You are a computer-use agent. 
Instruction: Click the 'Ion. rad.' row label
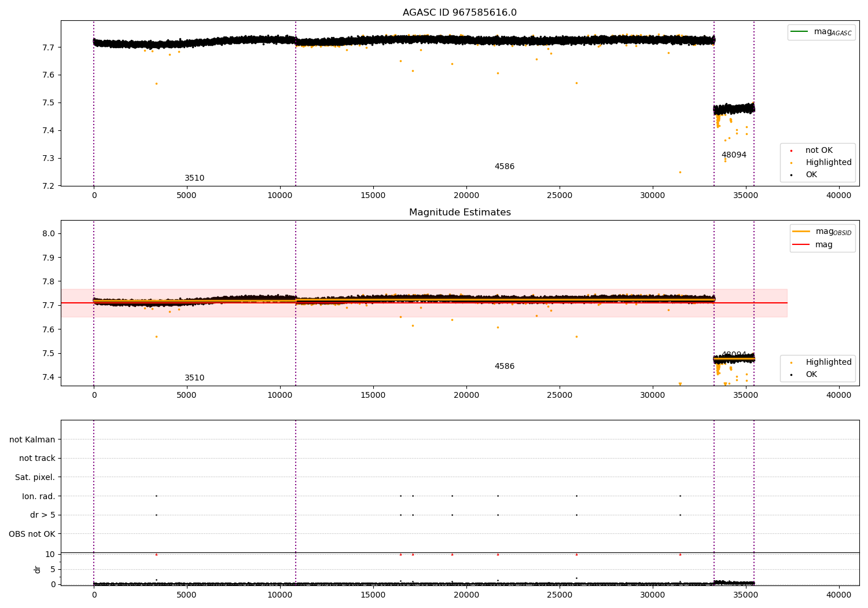(x=39, y=496)
